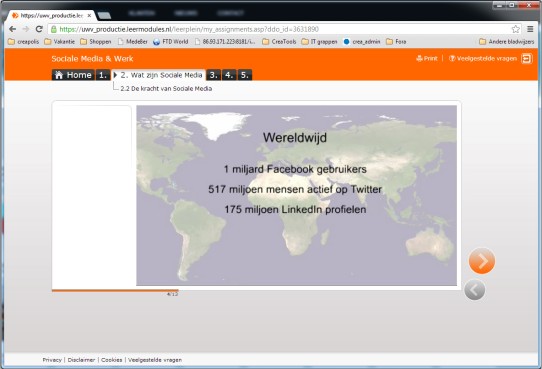
Task: Go to the next slide with orange arrow
Action: [482, 261]
